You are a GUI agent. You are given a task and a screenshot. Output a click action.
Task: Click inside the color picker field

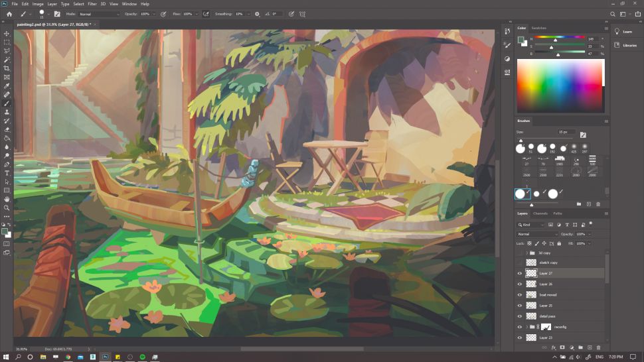(x=560, y=86)
